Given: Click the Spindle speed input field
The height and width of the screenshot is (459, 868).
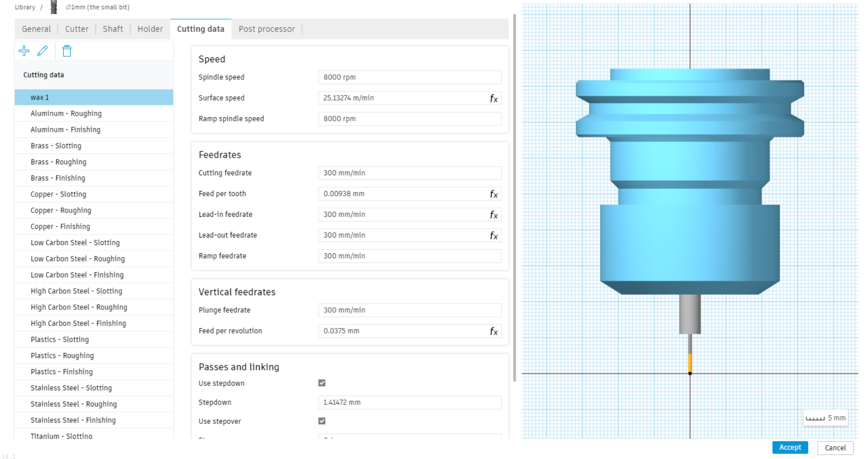Looking at the screenshot, I should coord(410,77).
